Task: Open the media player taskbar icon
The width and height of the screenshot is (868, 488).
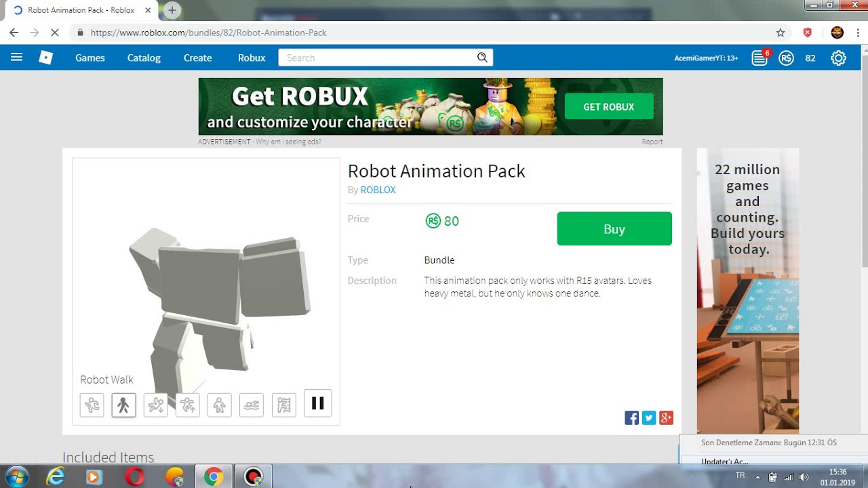Action: [x=94, y=476]
